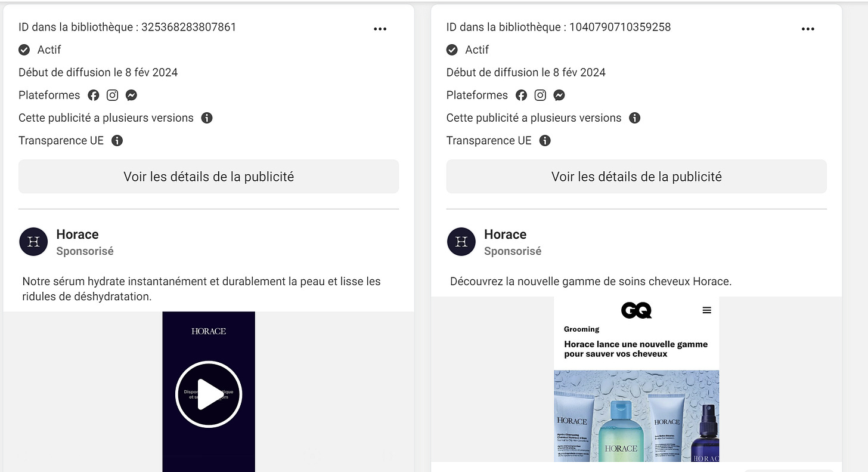Click info icon beside plusieurs versions, right ad
868x472 pixels.
tap(635, 118)
